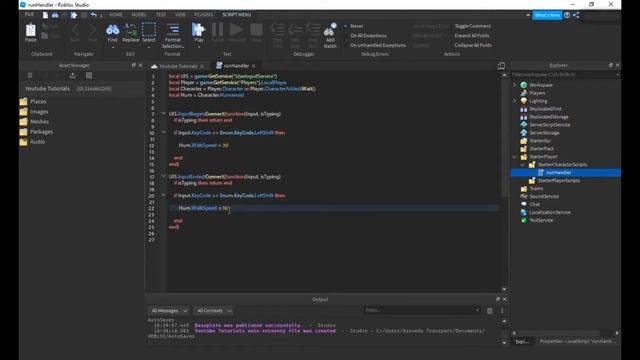Open the FILE menu
640x360 pixels.
29,15
